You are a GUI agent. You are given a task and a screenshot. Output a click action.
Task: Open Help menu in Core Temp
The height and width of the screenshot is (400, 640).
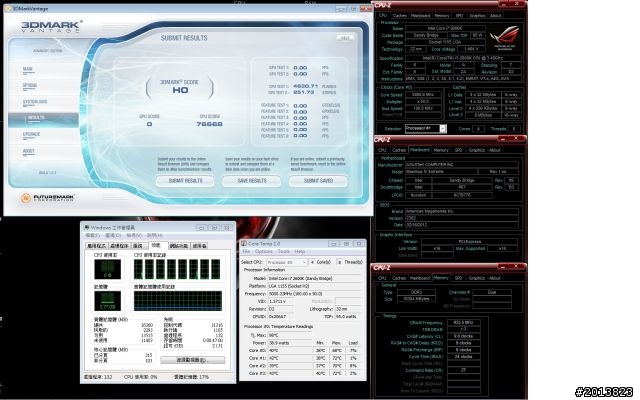300,251
